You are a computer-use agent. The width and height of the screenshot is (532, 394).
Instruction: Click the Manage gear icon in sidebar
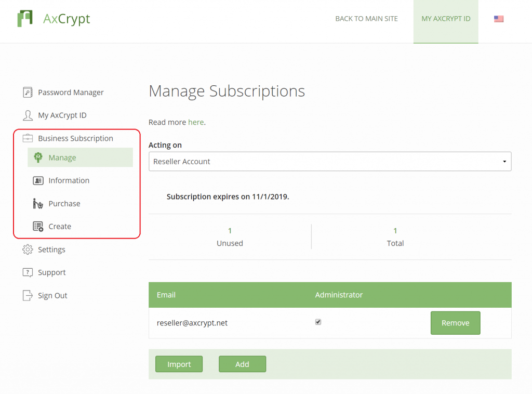38,157
